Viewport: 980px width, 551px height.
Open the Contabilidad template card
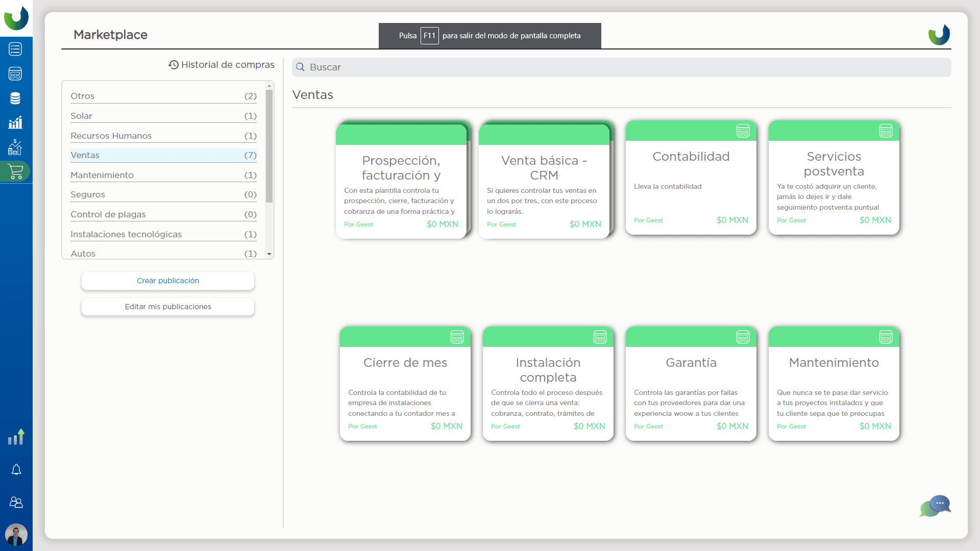coord(691,179)
